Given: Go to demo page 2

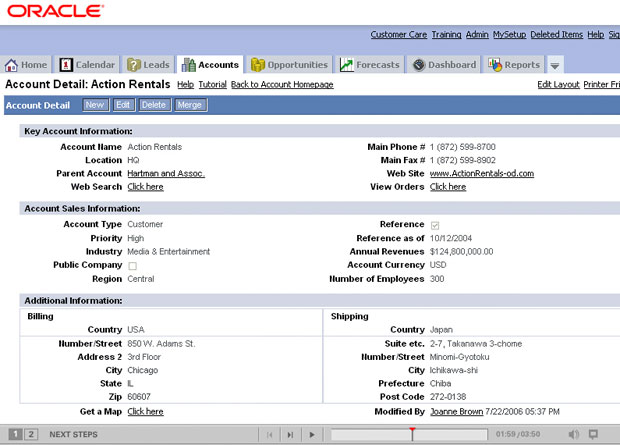Looking at the screenshot, I should pyautogui.click(x=31, y=434).
